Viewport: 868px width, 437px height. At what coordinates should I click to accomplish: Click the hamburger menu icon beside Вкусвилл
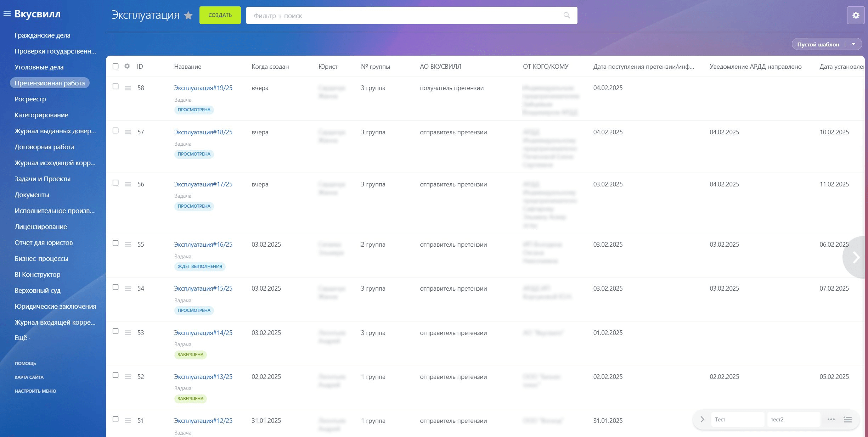coord(7,14)
